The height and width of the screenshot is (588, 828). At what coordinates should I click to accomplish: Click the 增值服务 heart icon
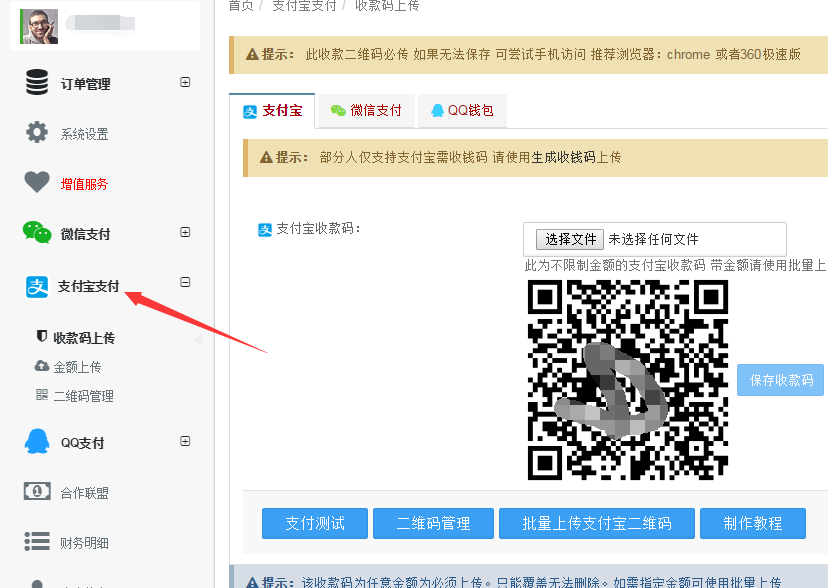[37, 182]
